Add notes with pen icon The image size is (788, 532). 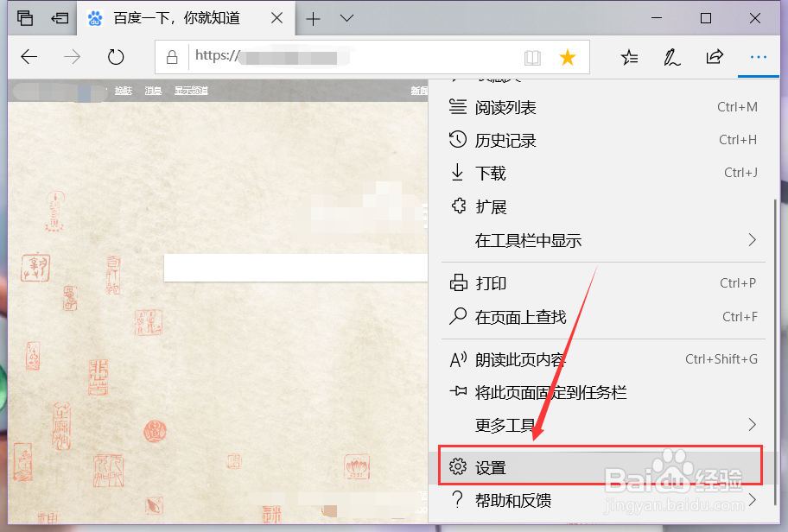[671, 57]
